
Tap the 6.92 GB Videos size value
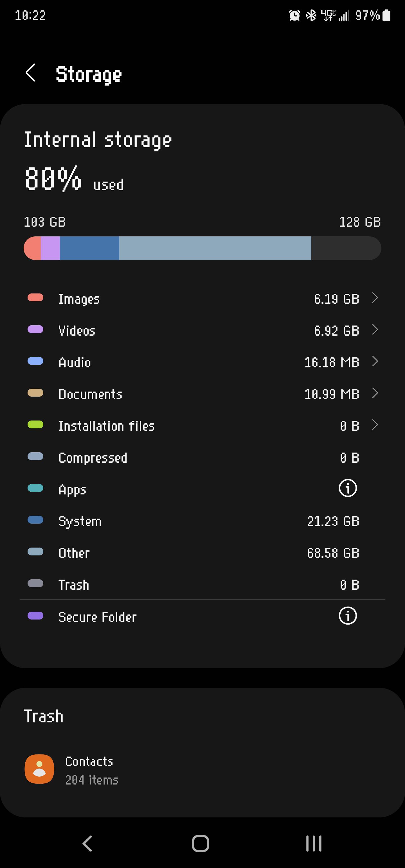[337, 331]
